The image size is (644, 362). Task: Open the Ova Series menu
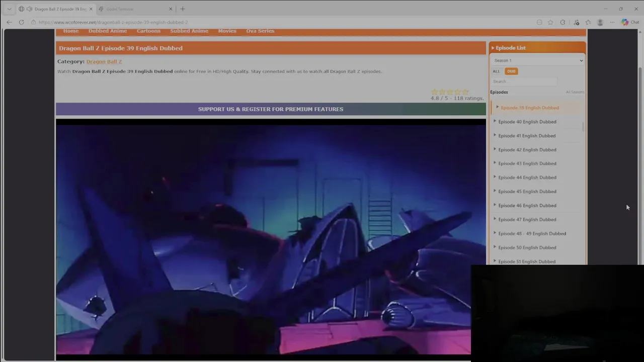(260, 31)
